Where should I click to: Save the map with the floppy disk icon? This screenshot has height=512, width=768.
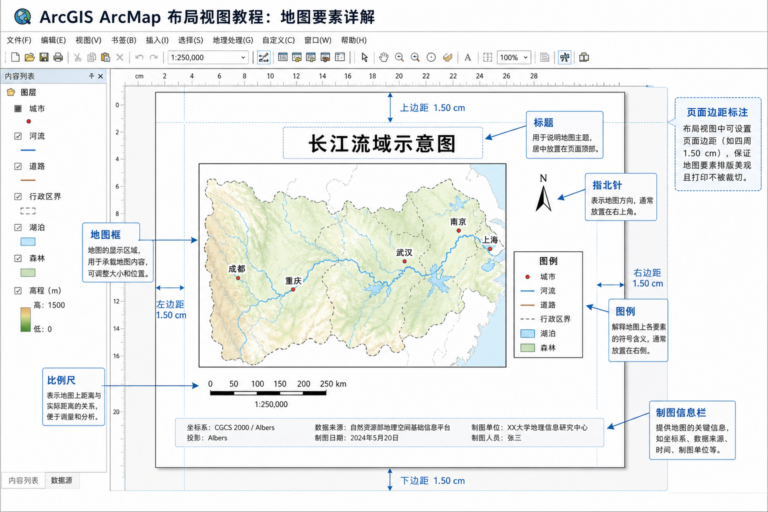[x=44, y=57]
